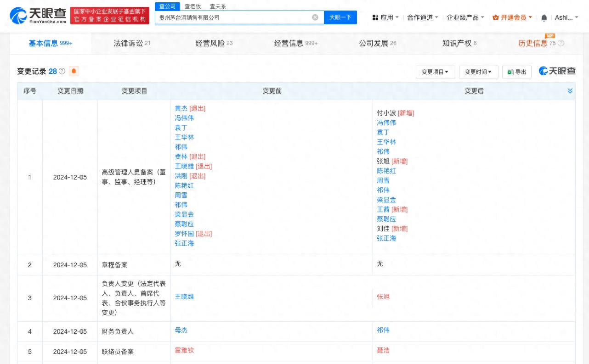The height and width of the screenshot is (364, 589).
Task: Open the Ashl... account menu
Action: [566, 17]
